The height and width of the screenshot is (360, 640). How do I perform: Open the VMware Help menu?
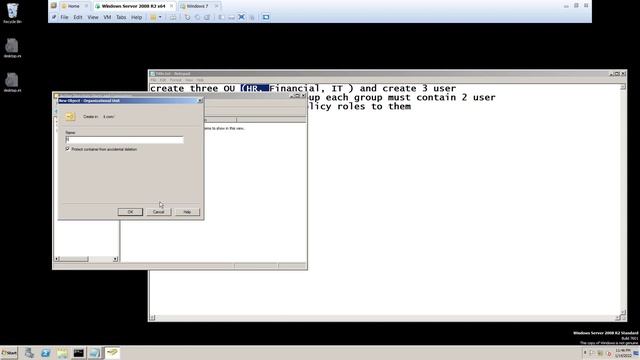[x=136, y=17]
